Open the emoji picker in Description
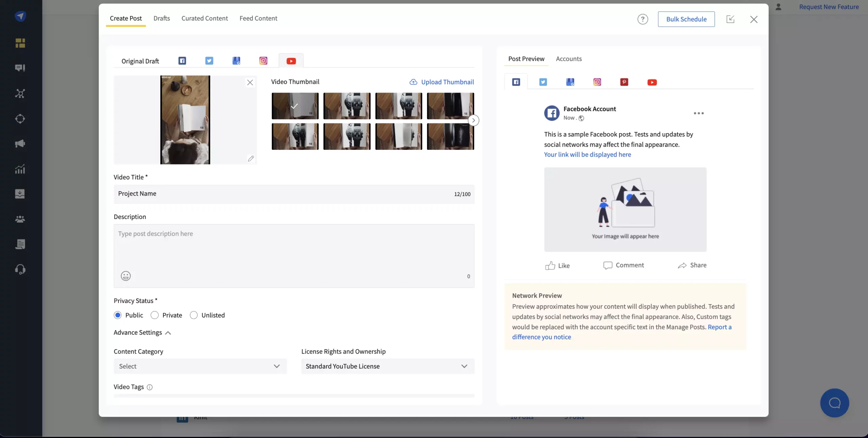The width and height of the screenshot is (868, 438). coord(125,276)
